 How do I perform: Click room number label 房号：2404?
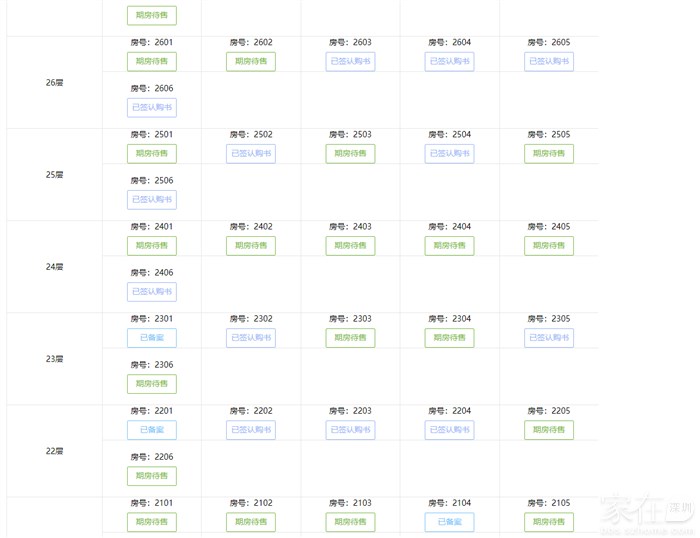(x=450, y=227)
